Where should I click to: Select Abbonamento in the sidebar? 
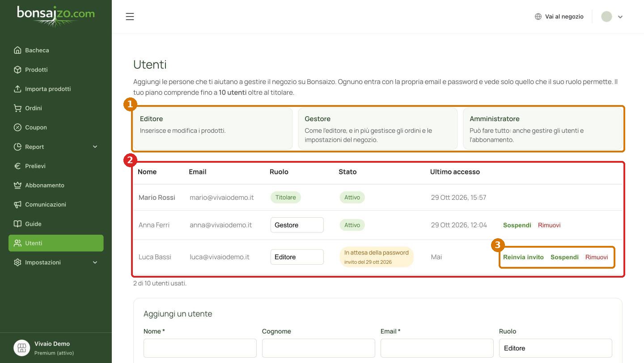tap(56, 185)
